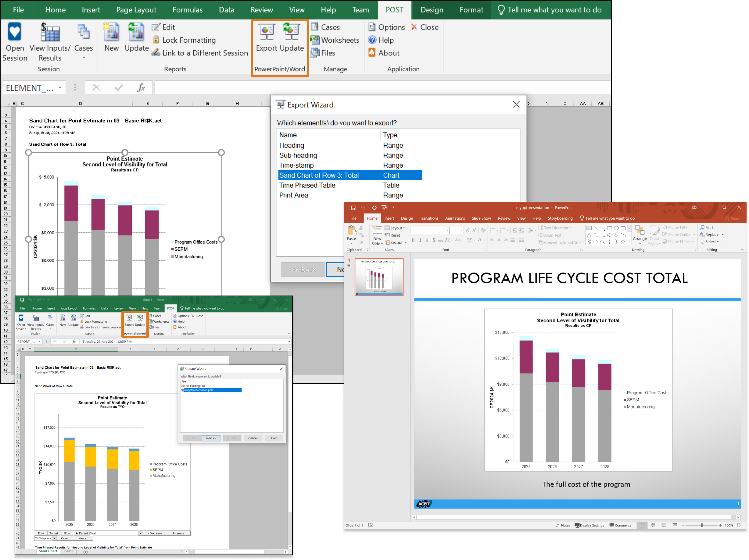Viewport: 749px width, 560px height.
Task: Toggle Italic formatting in PowerPoint
Action: point(420,240)
